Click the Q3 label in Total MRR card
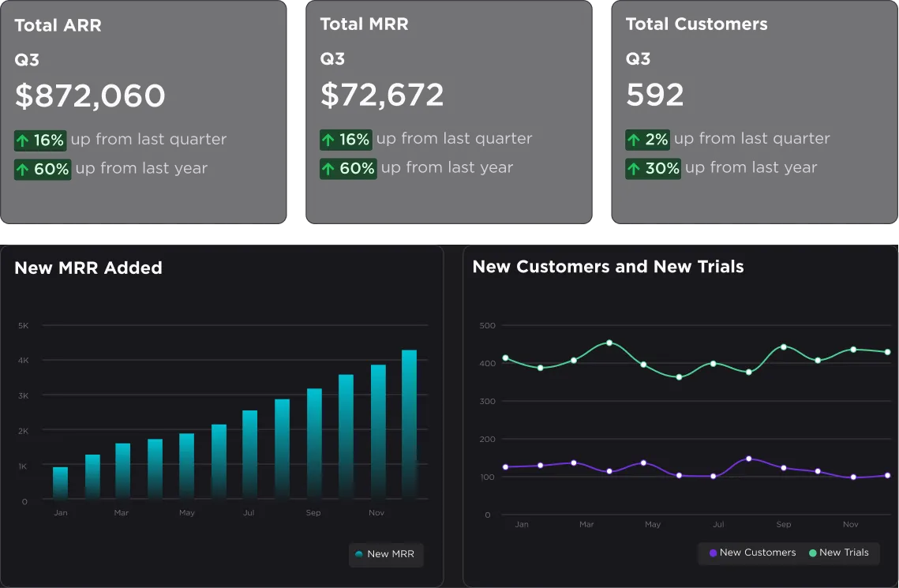 coord(332,59)
